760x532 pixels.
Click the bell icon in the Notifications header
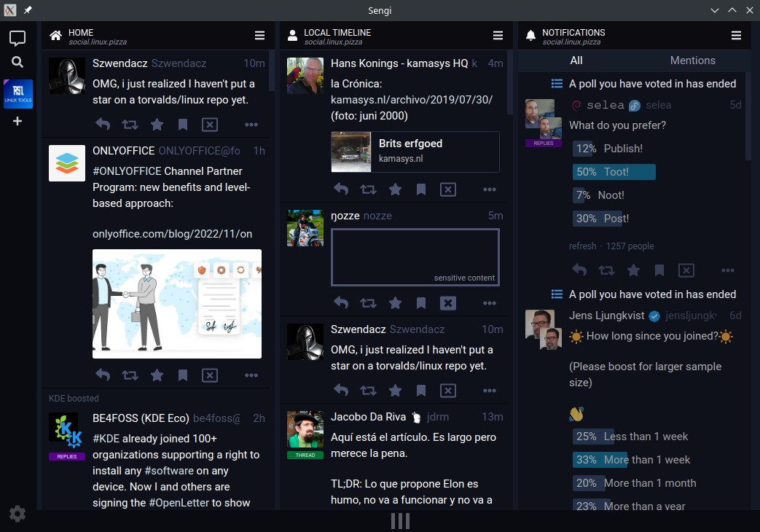coord(530,36)
